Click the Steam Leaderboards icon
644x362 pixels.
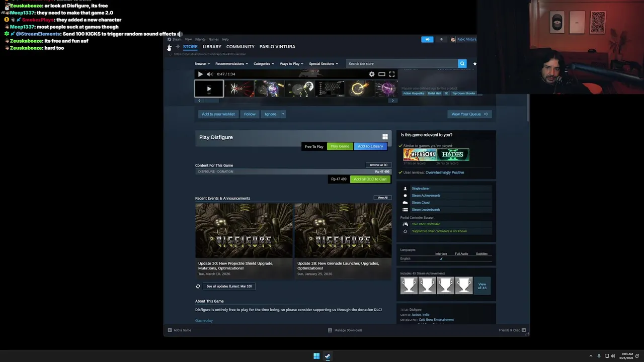[x=405, y=210]
